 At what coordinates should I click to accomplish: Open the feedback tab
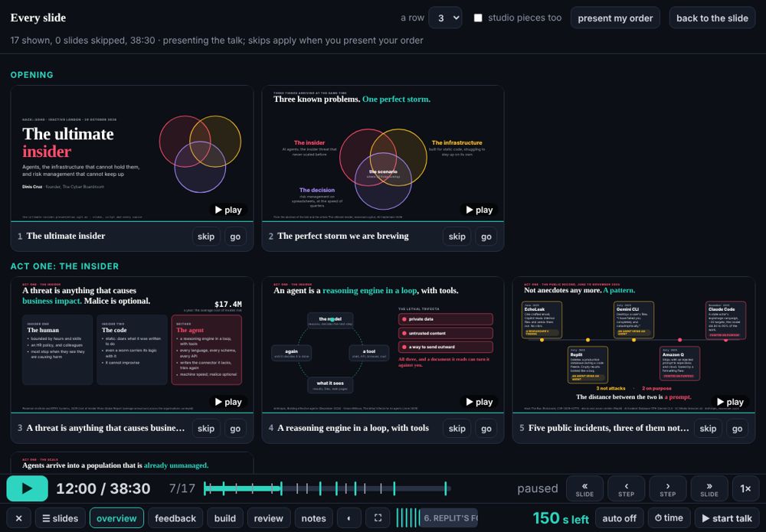click(175, 518)
